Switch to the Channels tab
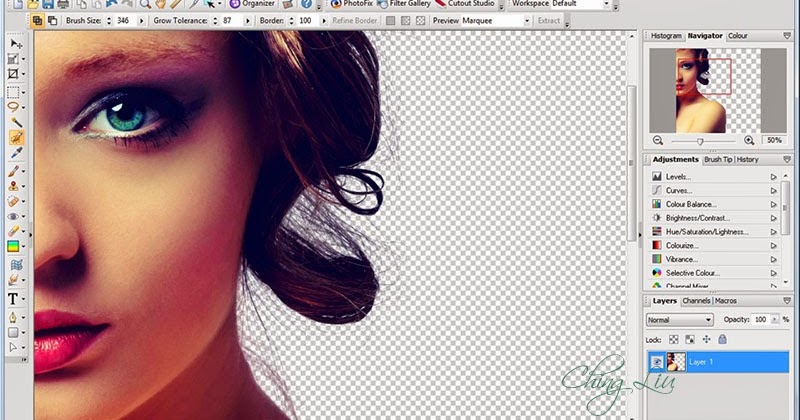This screenshot has height=420, width=800. (696, 301)
